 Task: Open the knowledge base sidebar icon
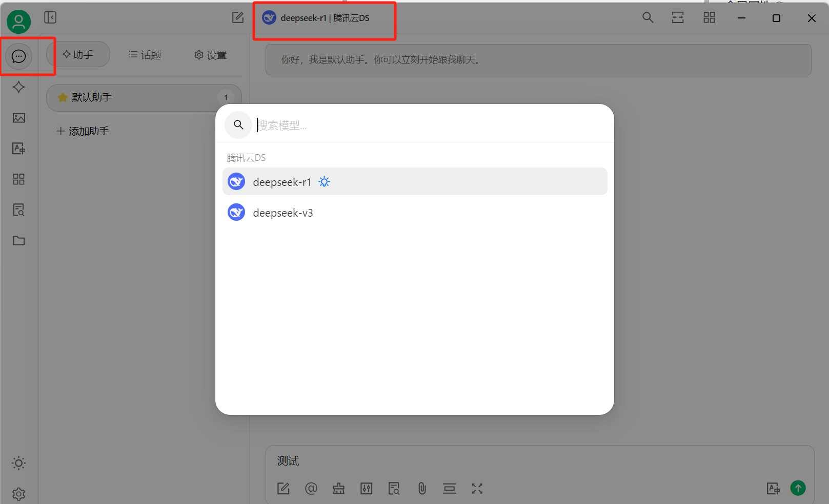[19, 210]
